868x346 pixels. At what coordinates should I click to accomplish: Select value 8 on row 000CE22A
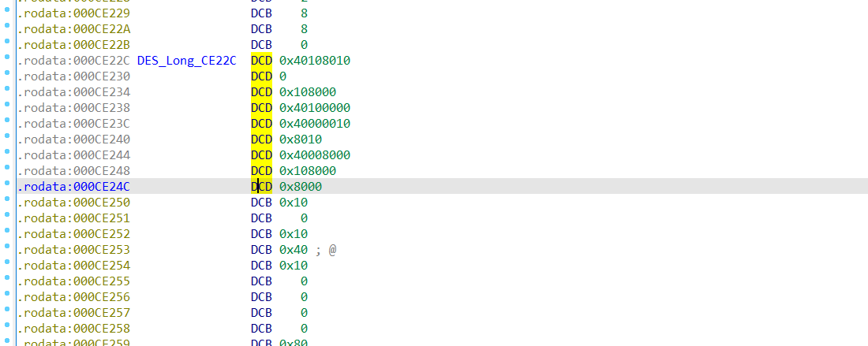point(305,28)
